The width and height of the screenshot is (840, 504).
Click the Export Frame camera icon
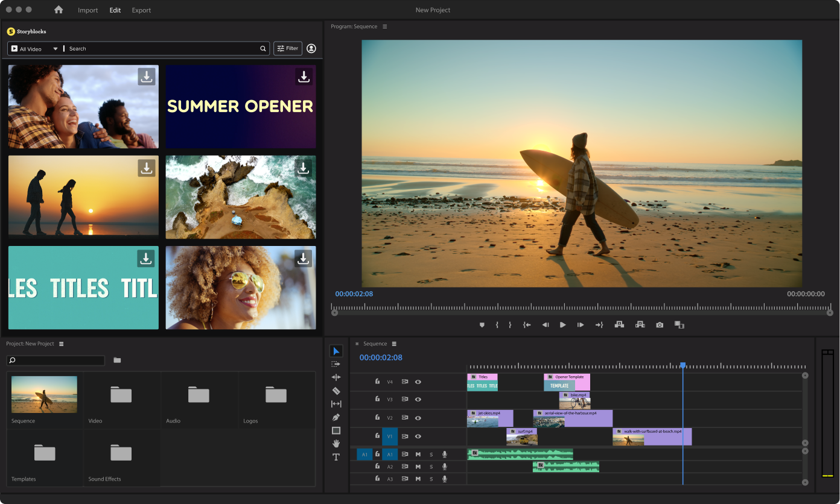coord(659,324)
